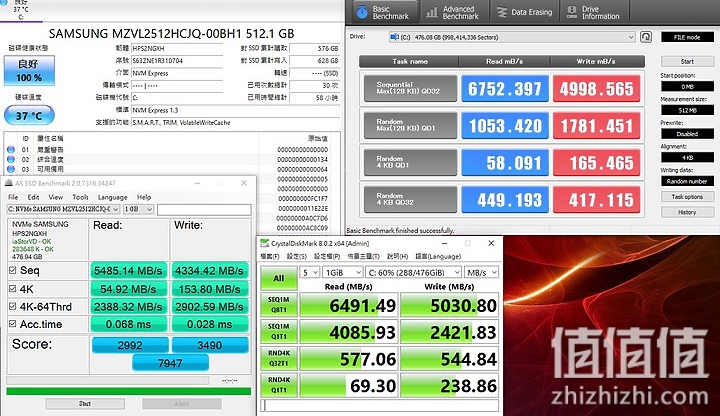Click the drive icon inside the TxBENCH Drive field
The width and height of the screenshot is (720, 416).
pyautogui.click(x=394, y=37)
